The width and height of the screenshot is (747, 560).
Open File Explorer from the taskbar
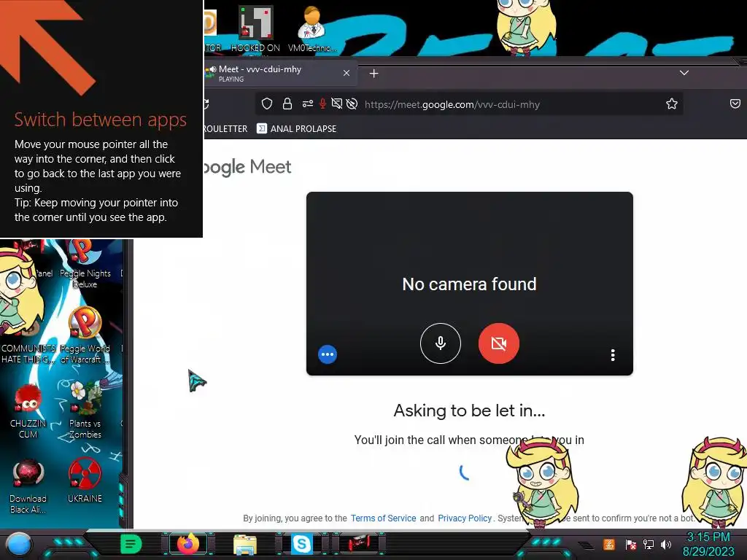[245, 544]
